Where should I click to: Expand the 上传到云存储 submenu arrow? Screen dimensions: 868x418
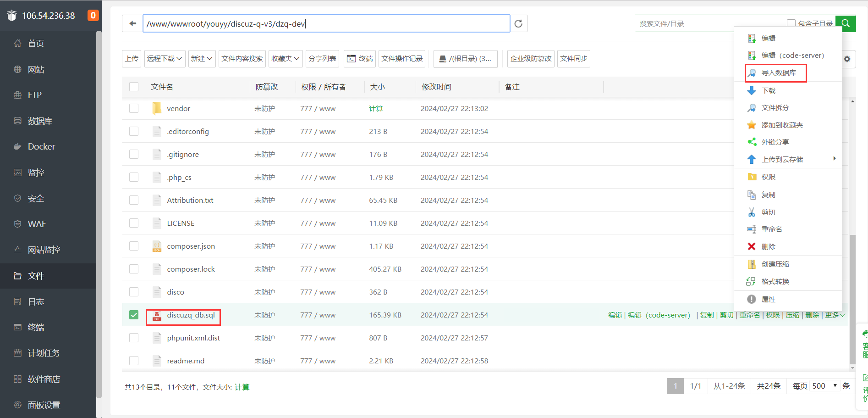(835, 159)
